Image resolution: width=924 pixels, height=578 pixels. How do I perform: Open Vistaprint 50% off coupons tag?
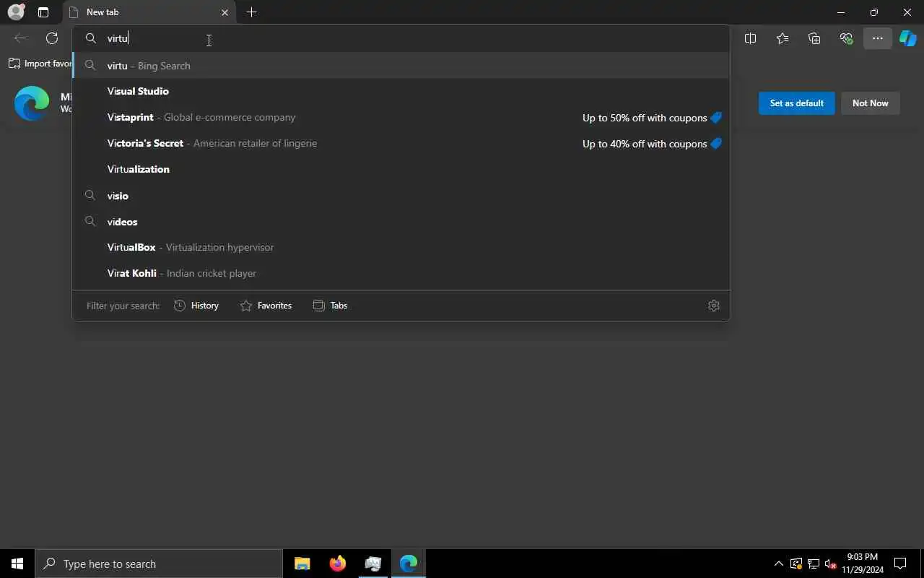point(652,118)
